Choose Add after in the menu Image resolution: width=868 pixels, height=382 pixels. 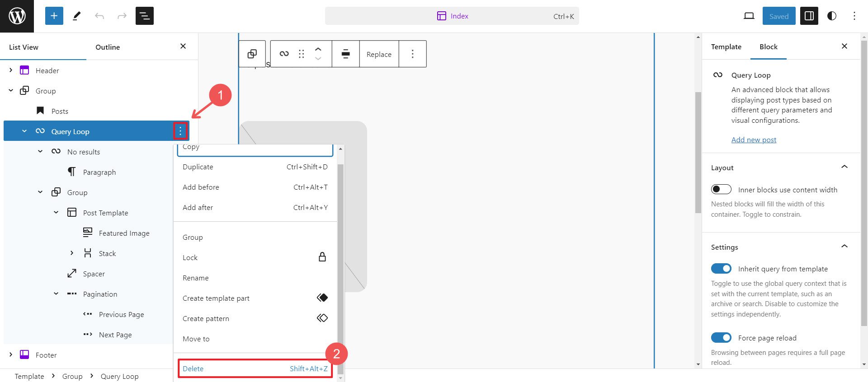255,207
